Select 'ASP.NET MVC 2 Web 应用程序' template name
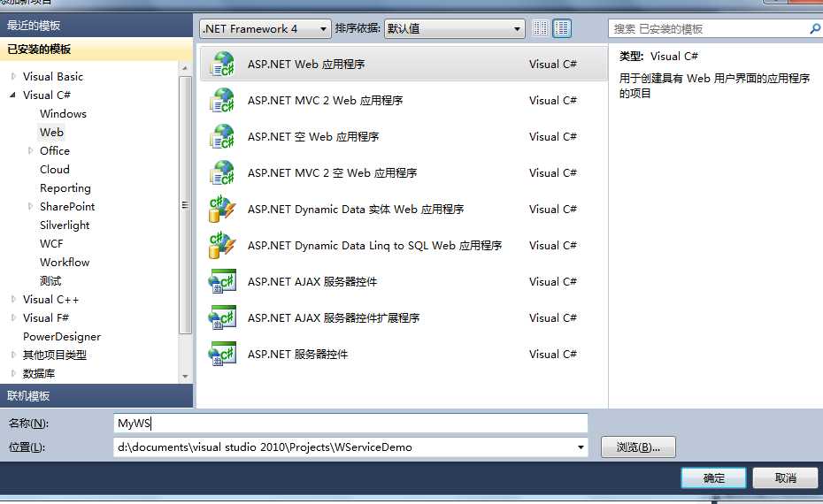 click(x=326, y=101)
